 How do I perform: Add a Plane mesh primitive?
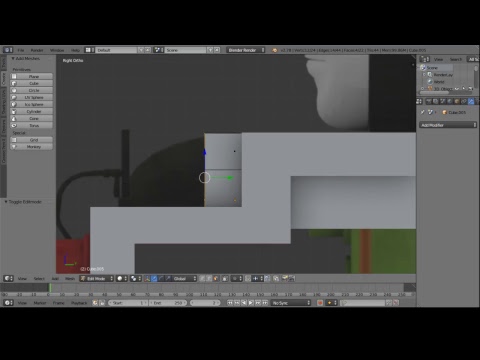click(31, 76)
